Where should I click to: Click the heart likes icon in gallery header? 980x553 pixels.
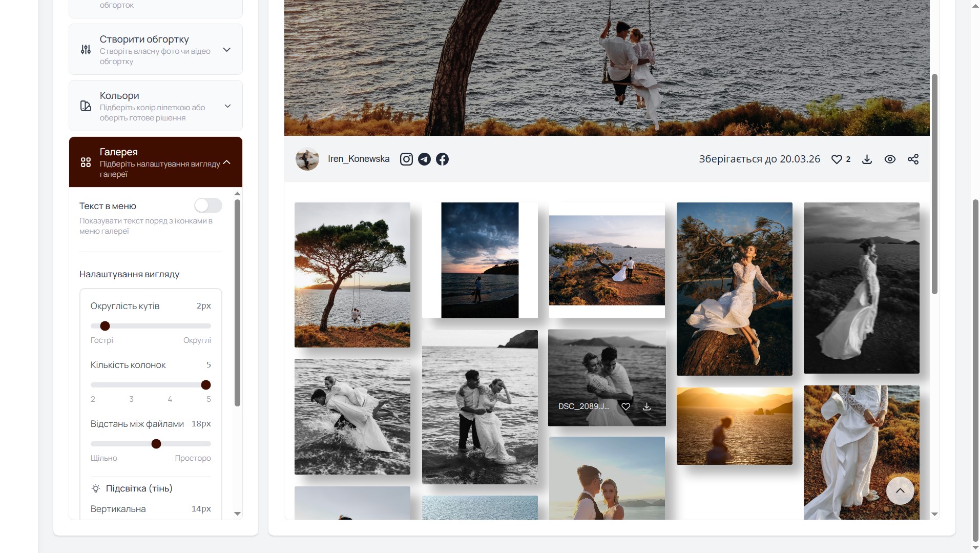pyautogui.click(x=837, y=159)
